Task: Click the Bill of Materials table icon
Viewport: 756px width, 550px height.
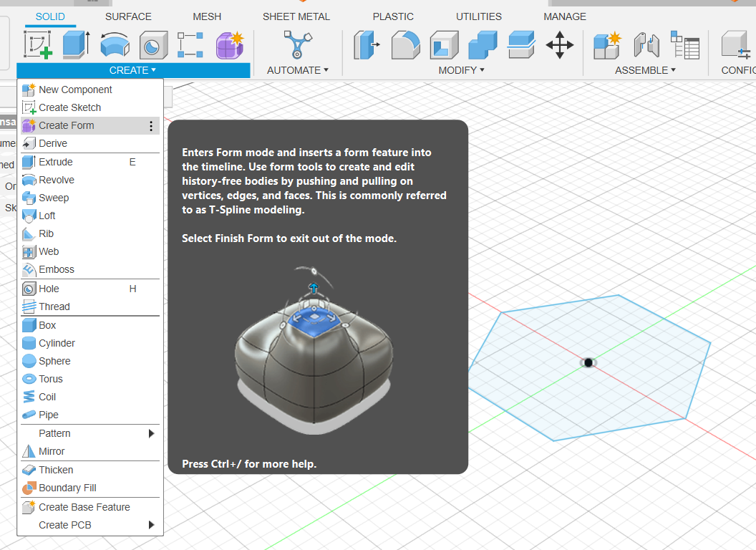Action: click(685, 45)
